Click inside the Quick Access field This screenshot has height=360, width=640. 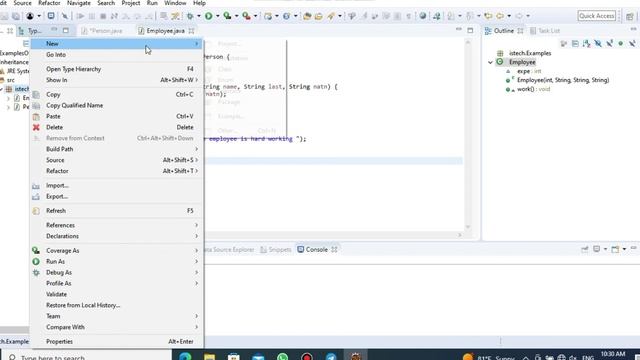tap(597, 16)
